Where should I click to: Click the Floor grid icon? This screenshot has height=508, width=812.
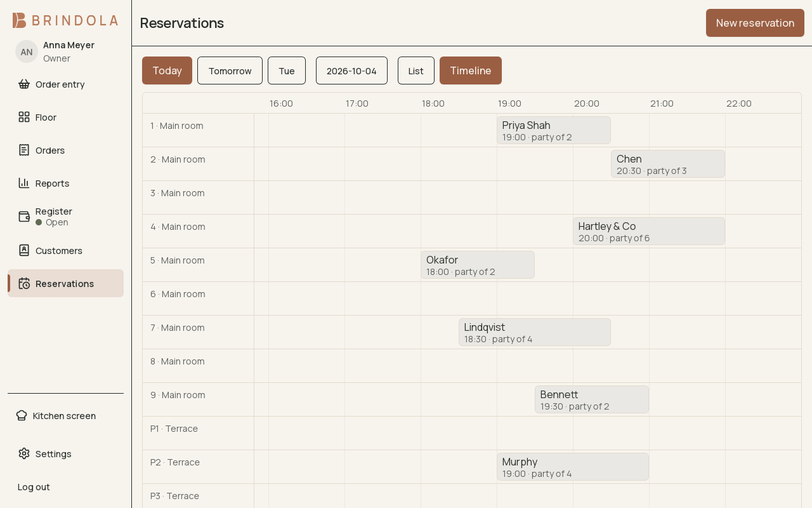(x=24, y=117)
